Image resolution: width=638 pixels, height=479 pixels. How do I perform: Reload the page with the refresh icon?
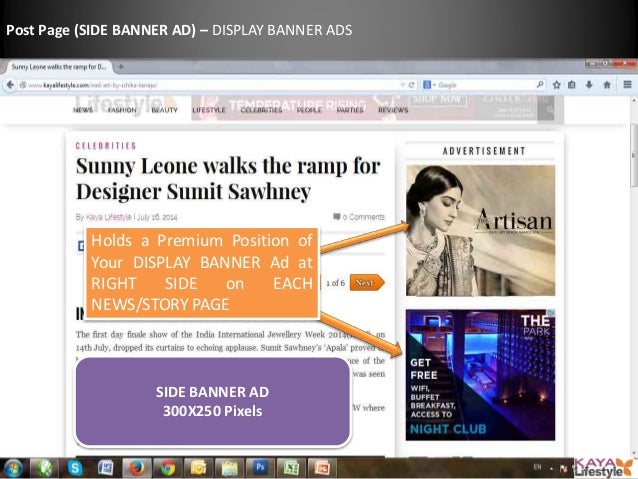point(411,85)
